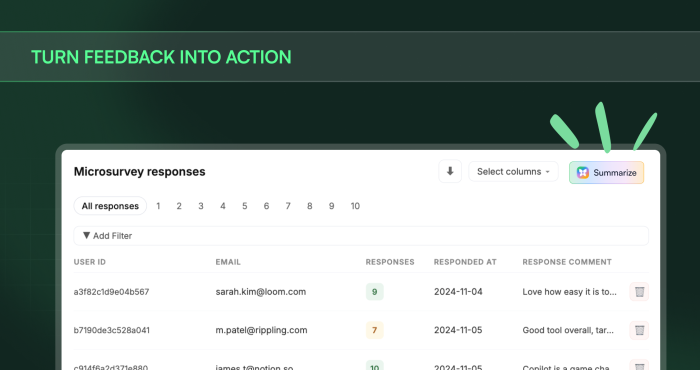
Task: Click the green score badge 9
Action: 375,292
